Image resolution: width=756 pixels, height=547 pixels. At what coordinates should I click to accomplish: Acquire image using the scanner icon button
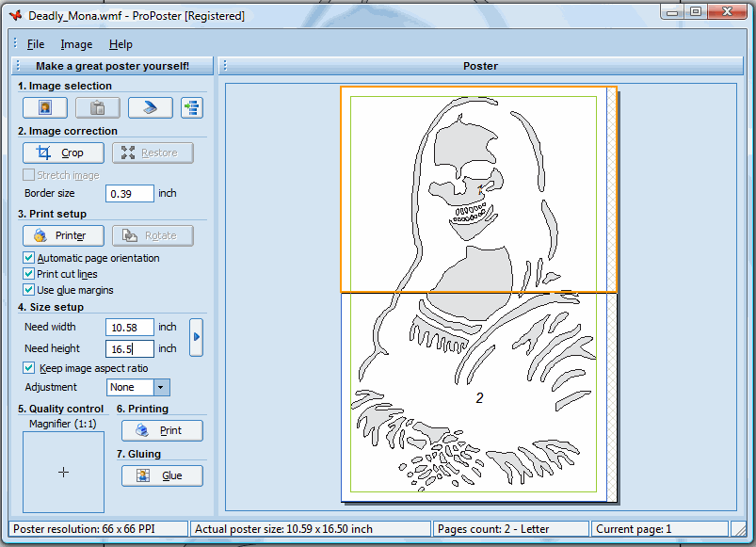coord(150,107)
